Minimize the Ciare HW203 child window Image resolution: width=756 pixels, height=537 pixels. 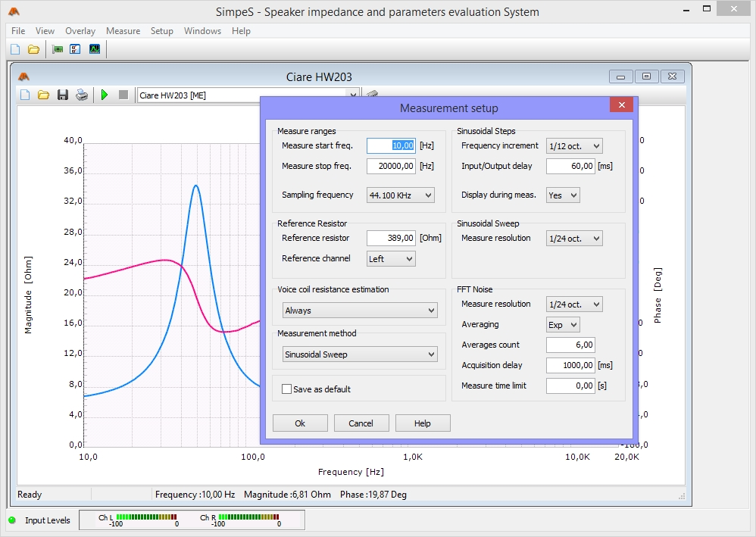(620, 76)
